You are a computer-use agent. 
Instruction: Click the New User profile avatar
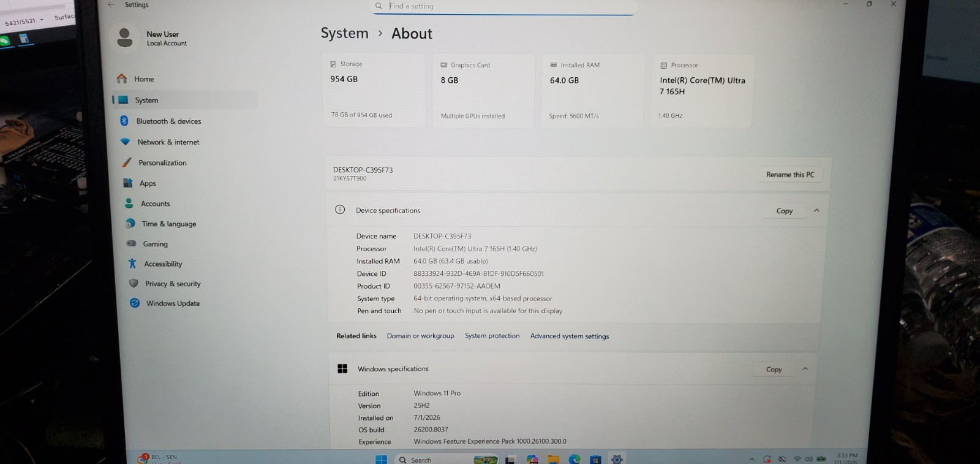point(125,37)
